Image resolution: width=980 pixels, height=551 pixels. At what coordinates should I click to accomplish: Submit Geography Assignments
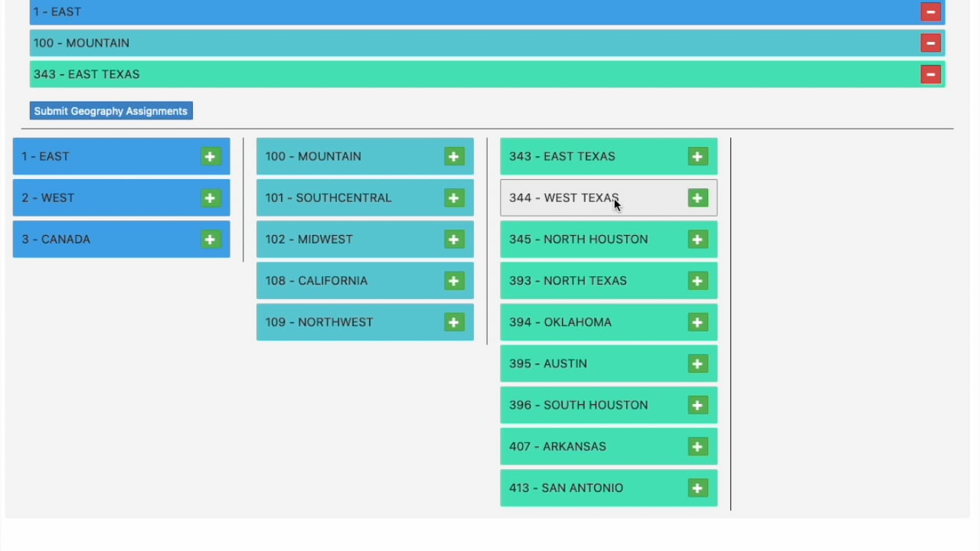click(111, 111)
